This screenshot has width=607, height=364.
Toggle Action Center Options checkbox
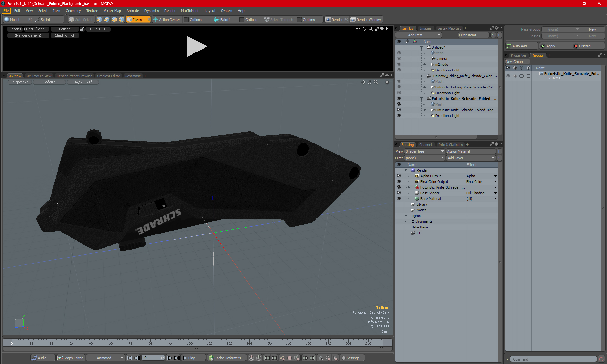187,20
